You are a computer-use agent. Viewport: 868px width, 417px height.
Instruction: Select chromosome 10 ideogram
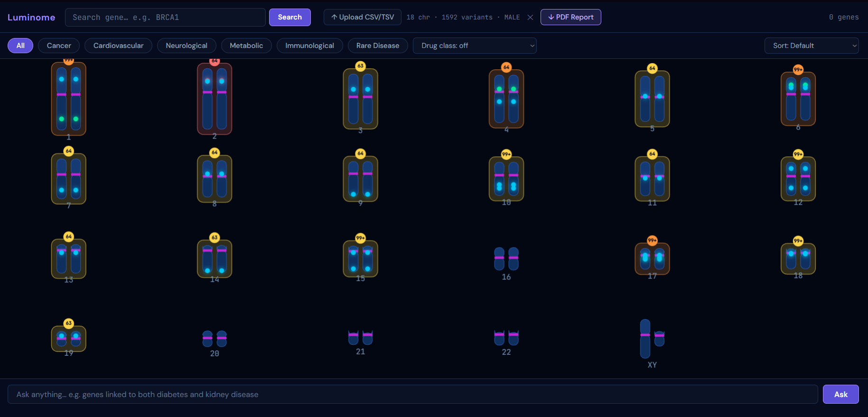pos(506,179)
